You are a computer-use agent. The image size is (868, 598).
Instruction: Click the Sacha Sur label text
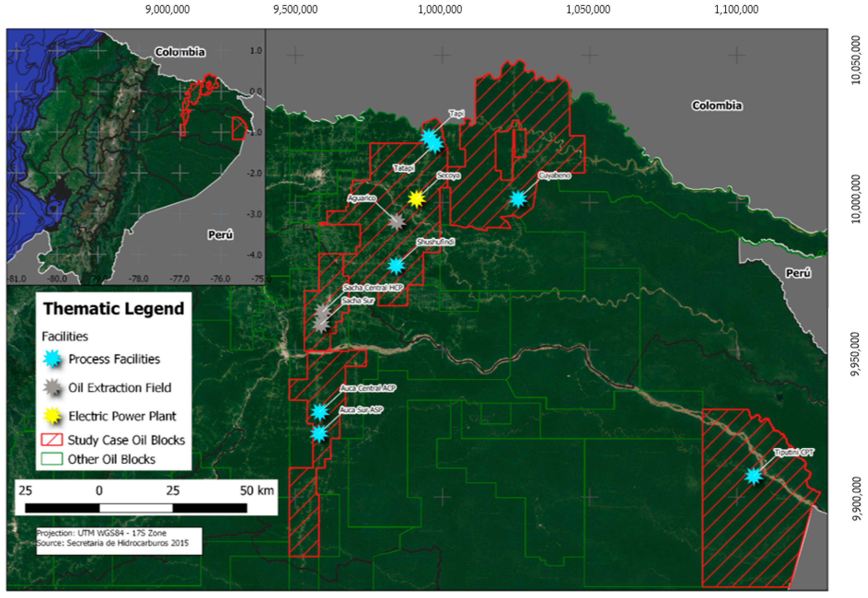tap(358, 301)
